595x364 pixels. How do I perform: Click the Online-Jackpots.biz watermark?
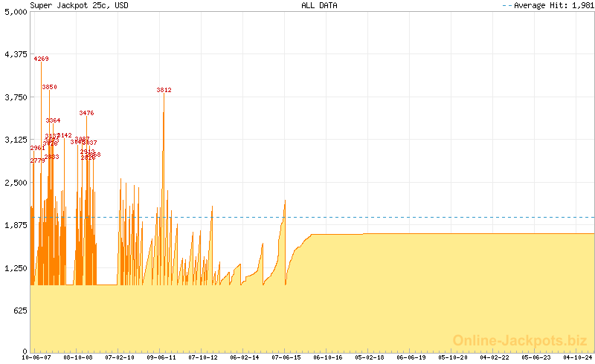coord(515,340)
